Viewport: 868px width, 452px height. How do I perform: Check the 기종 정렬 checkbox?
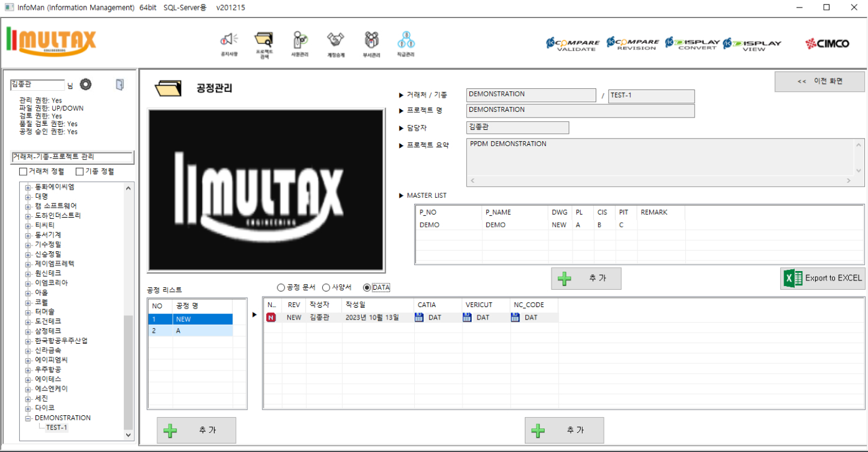click(79, 172)
